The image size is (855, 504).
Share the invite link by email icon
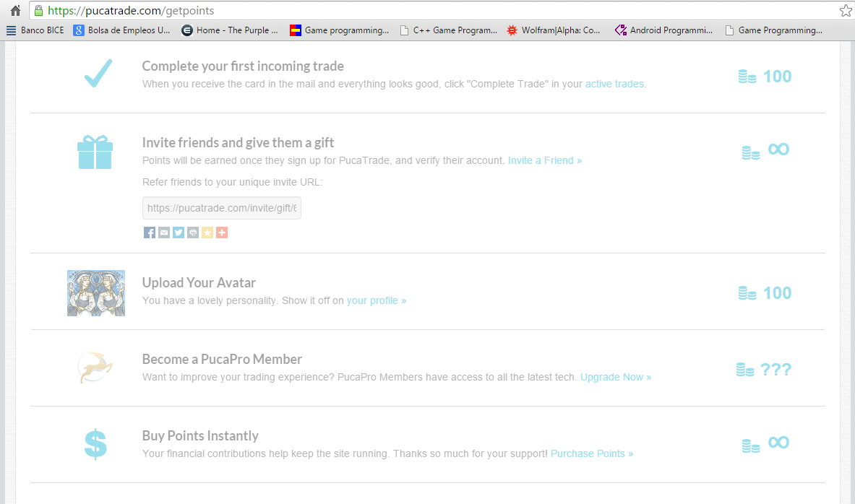[164, 233]
